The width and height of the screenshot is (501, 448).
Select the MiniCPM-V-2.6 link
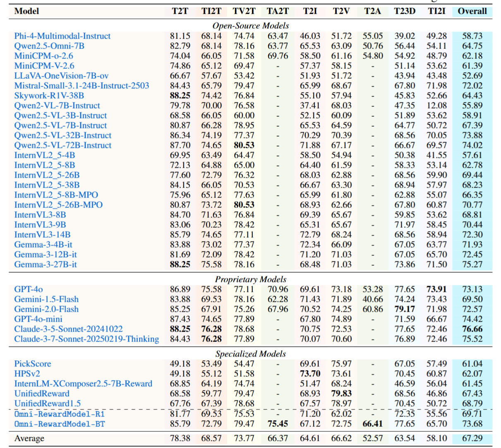[x=44, y=66]
